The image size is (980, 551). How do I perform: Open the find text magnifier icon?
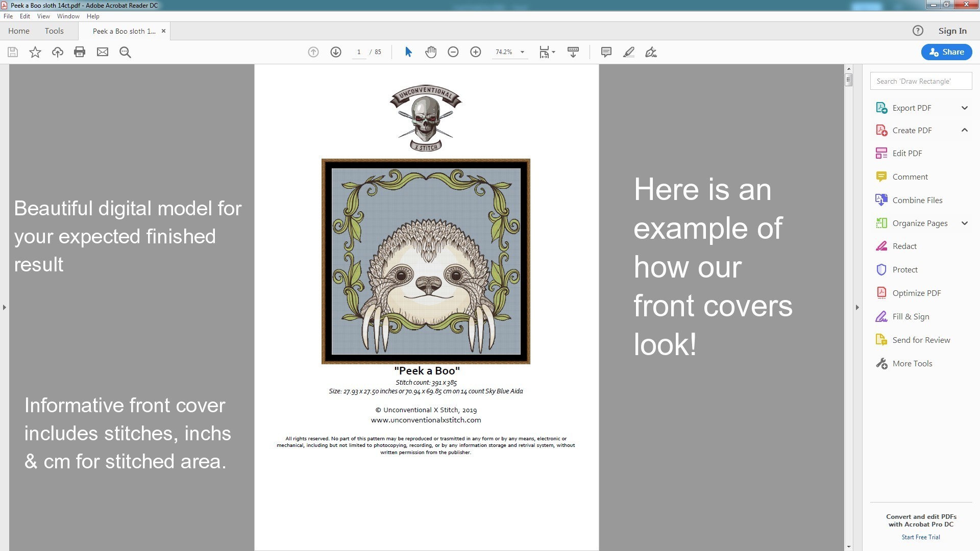[125, 52]
